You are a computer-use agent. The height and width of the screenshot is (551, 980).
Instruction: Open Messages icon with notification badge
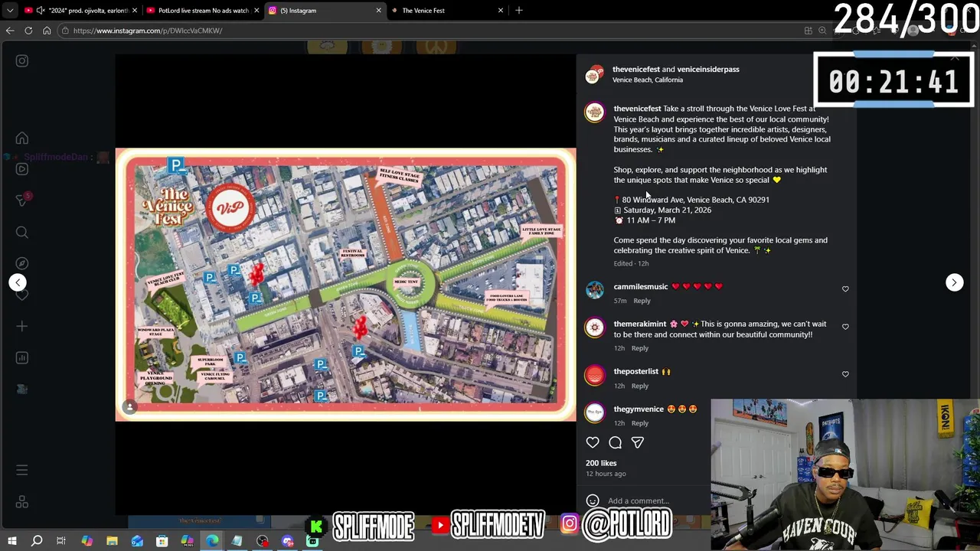22,200
